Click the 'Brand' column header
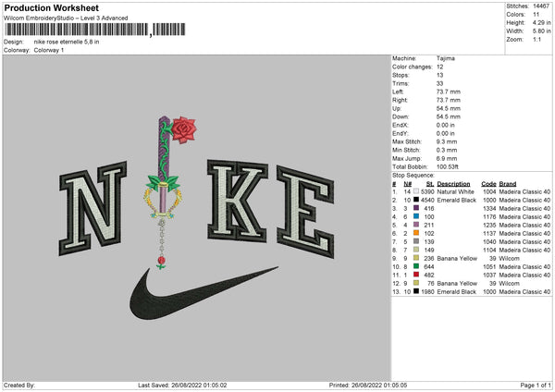The width and height of the screenshot is (555, 392). tap(508, 184)
